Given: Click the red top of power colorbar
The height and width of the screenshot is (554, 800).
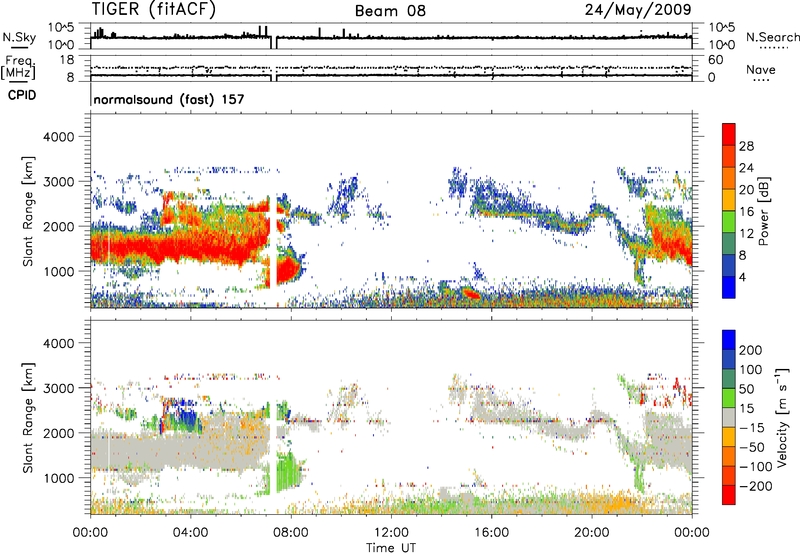Looking at the screenshot, I should pyautogui.click(x=729, y=134).
